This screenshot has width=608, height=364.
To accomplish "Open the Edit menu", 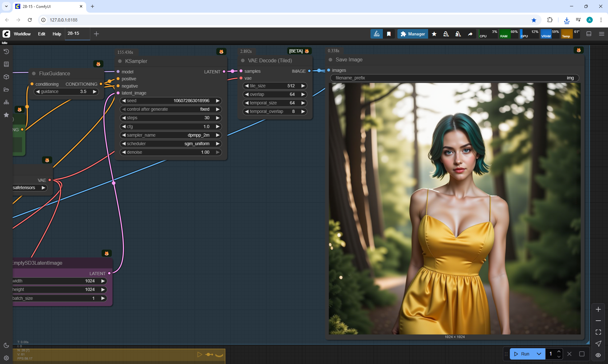I will [41, 34].
